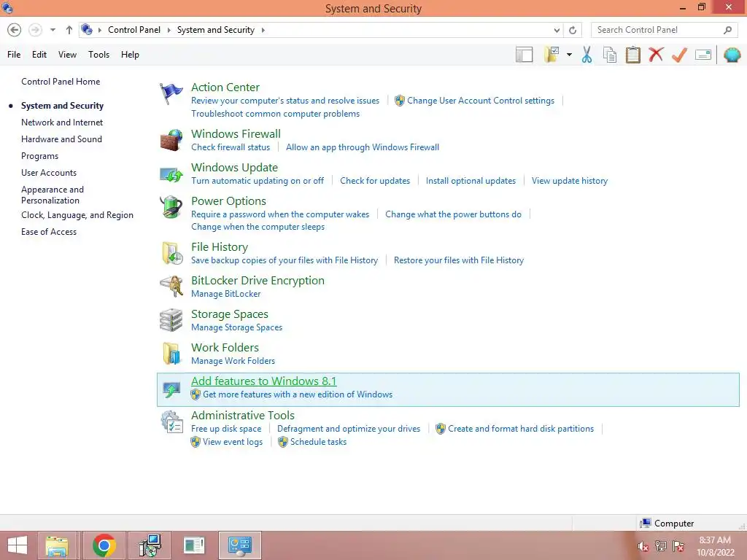Viewport: 747px width, 560px height.
Task: Expand the arrow after Control Panel breadcrumb
Action: click(x=169, y=30)
